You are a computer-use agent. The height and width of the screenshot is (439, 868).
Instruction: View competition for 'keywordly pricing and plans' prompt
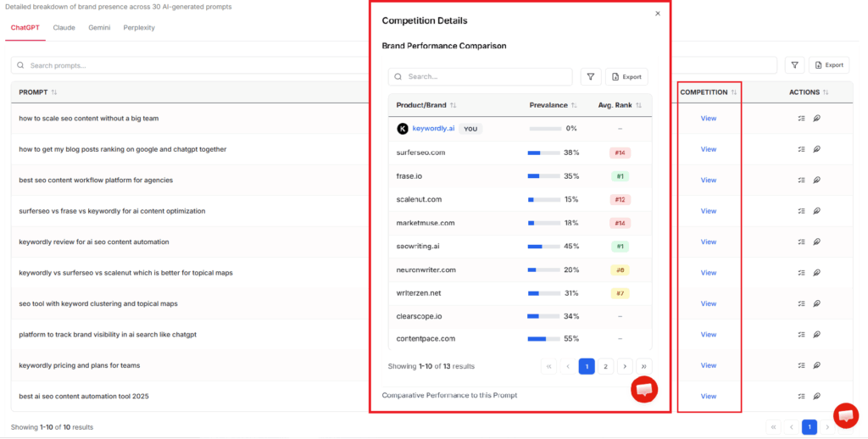(x=709, y=365)
